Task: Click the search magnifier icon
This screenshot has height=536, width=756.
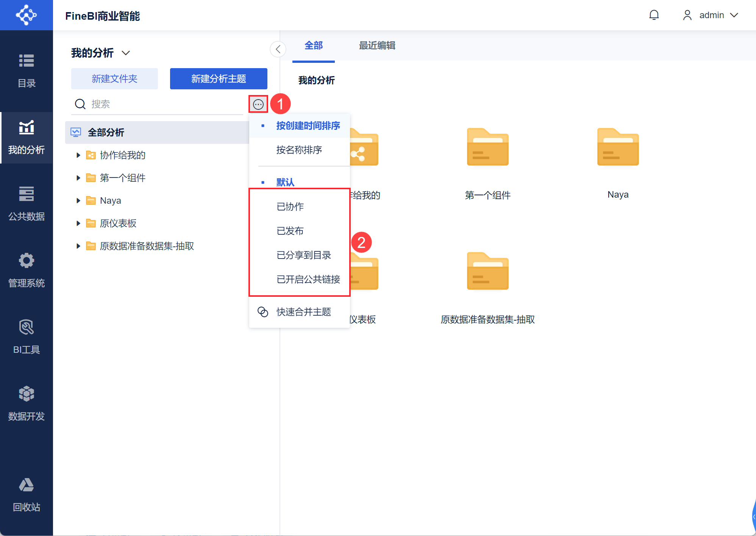Action: [x=80, y=104]
